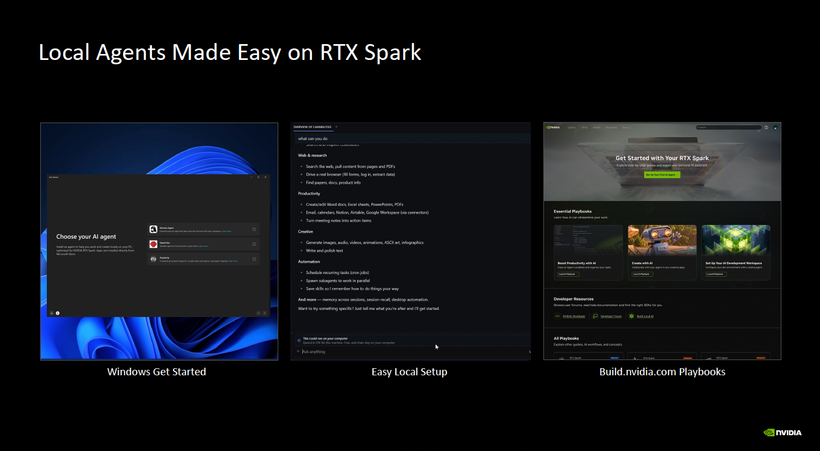Click the 'Build.nvidia.com Playbooks' caption
Viewport: 820px width, 451px height.
(x=662, y=372)
